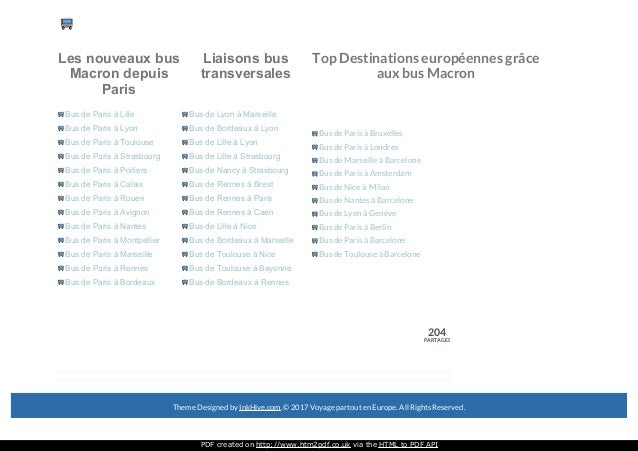Click the bus icon beside Paris à Berlin
638x451 pixels.
pos(315,228)
